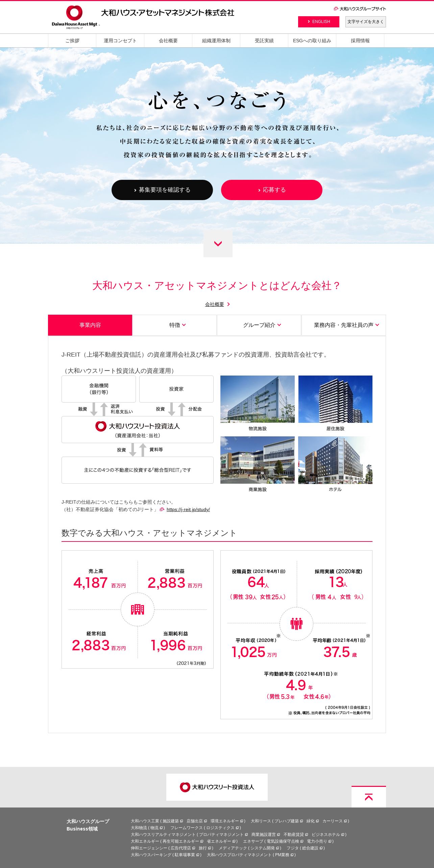Open the PM業務 footer link
Image resolution: width=434 pixels, height=868 pixels.
(284, 855)
